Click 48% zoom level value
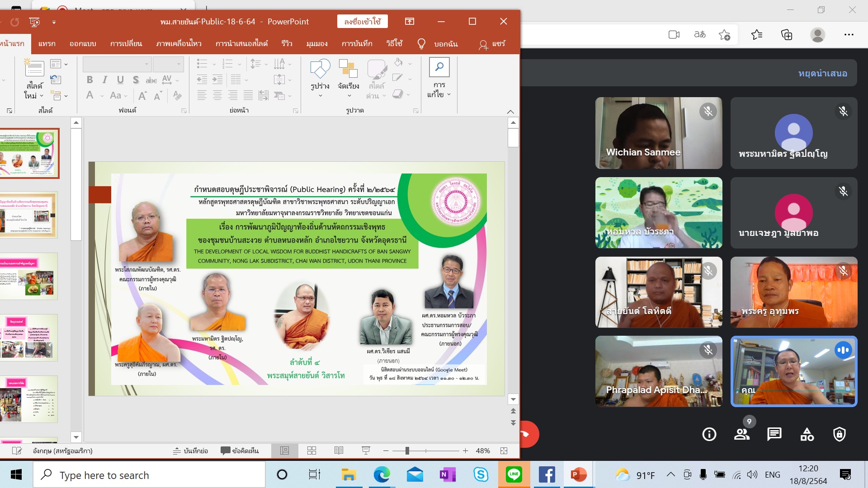The width and height of the screenshot is (868, 488). pyautogui.click(x=483, y=450)
